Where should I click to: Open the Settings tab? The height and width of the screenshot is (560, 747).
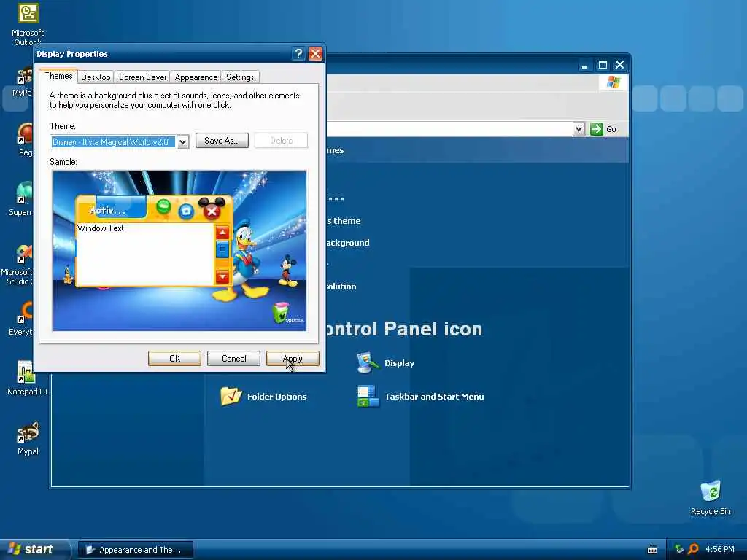click(x=240, y=77)
